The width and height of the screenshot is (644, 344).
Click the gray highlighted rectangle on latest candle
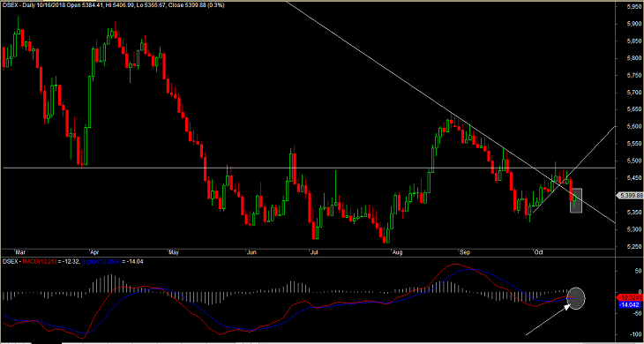click(x=576, y=200)
